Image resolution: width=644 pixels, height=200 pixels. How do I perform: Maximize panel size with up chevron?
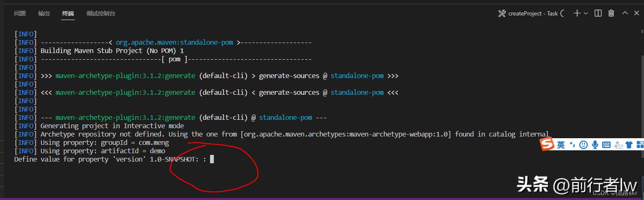[x=625, y=13]
